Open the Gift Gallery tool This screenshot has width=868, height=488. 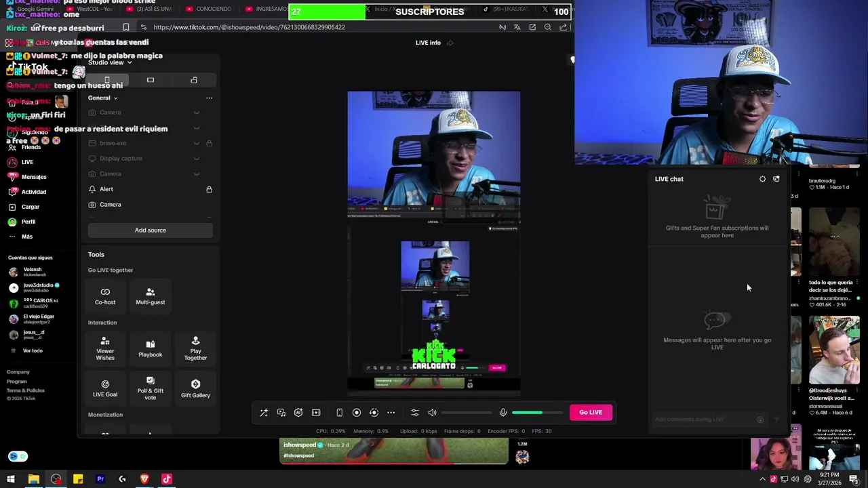pyautogui.click(x=195, y=388)
